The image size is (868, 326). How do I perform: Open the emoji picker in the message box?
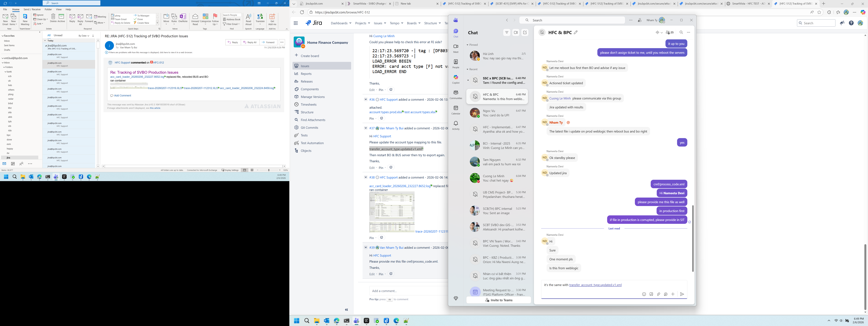(644, 294)
